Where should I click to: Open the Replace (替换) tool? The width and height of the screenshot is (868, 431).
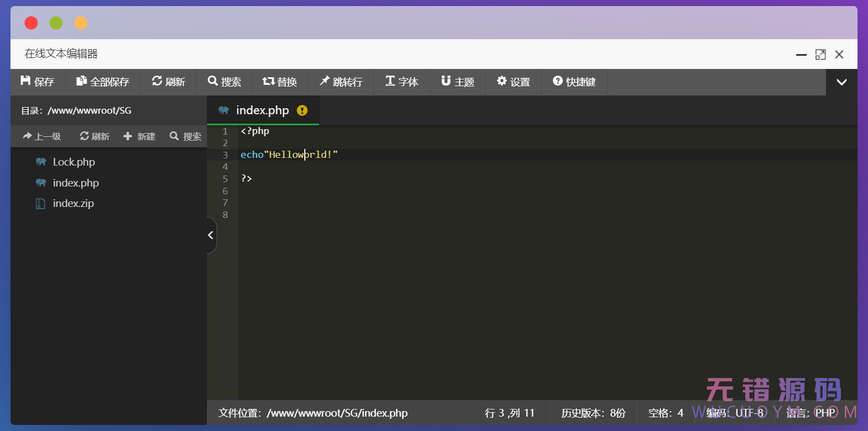(x=268, y=81)
